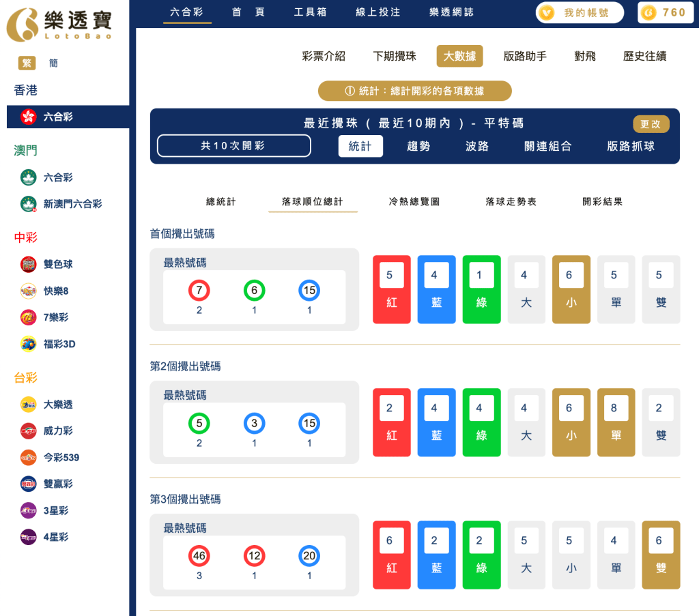Screen dimensions: 699x616
Task: Toggle the 小 filter for first drawn number
Action: tap(571, 289)
